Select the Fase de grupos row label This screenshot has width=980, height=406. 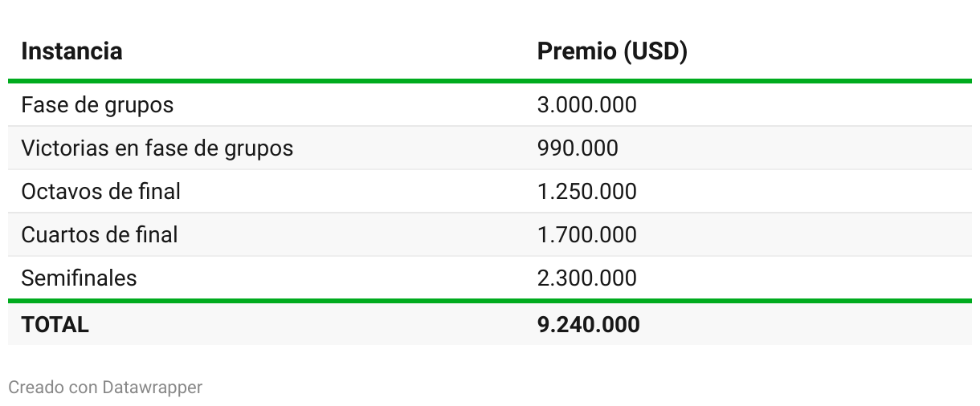(97, 105)
